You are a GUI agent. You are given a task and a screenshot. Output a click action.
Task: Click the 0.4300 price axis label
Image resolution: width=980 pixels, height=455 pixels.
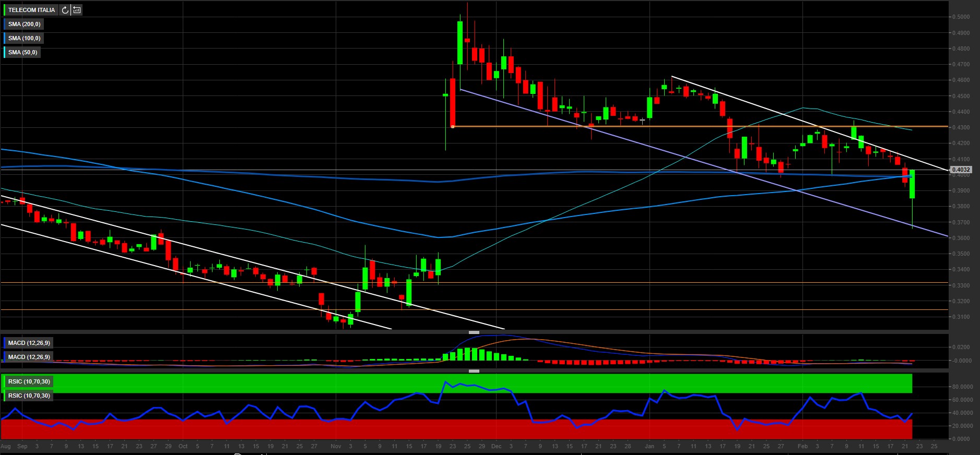tap(961, 127)
